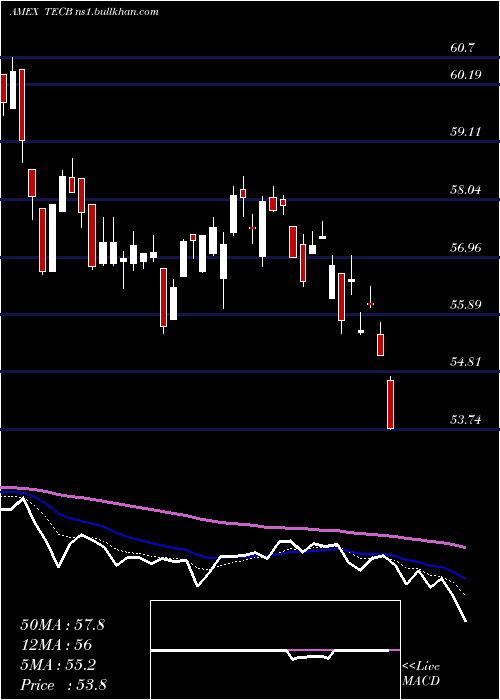Screen dimensions: 500x700
Task: Click the 60.19 price level label
Action: [x=466, y=75]
